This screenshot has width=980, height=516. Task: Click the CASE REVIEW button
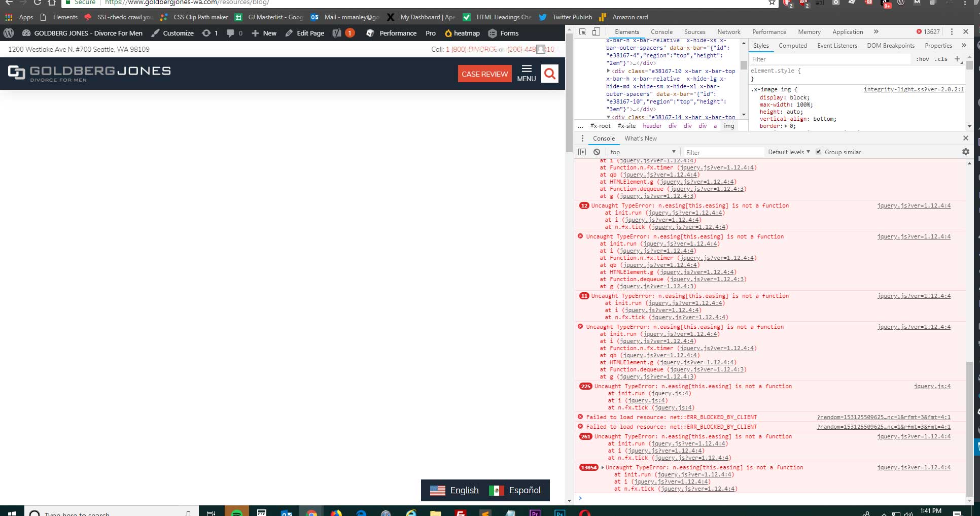[484, 74]
